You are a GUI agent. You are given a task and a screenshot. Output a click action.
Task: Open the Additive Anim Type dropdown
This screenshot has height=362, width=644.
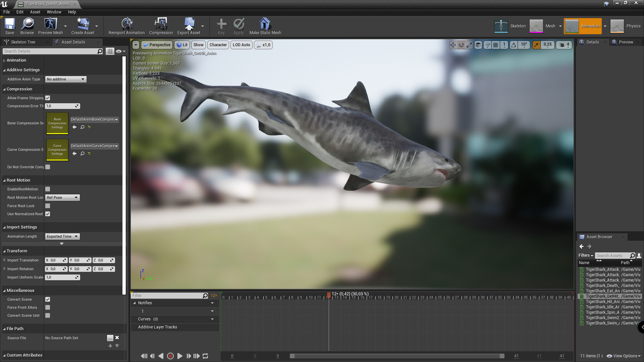(x=65, y=79)
